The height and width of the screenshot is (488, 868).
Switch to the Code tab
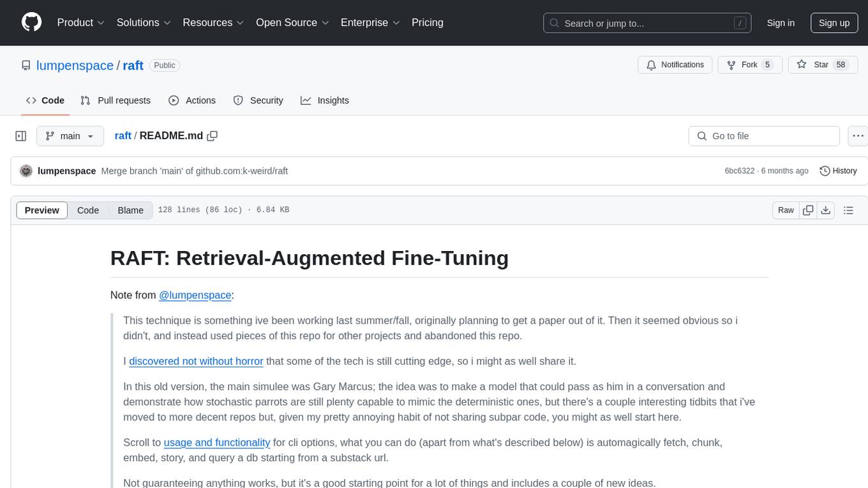[x=45, y=100]
